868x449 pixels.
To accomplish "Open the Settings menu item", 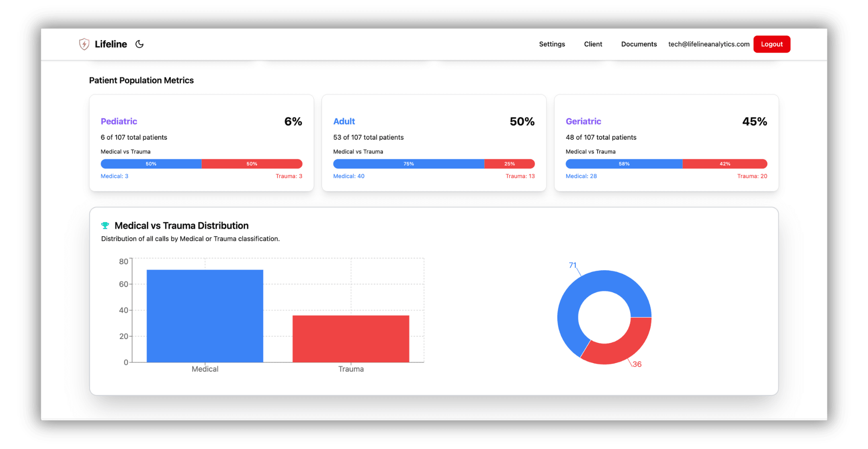I will tap(552, 44).
